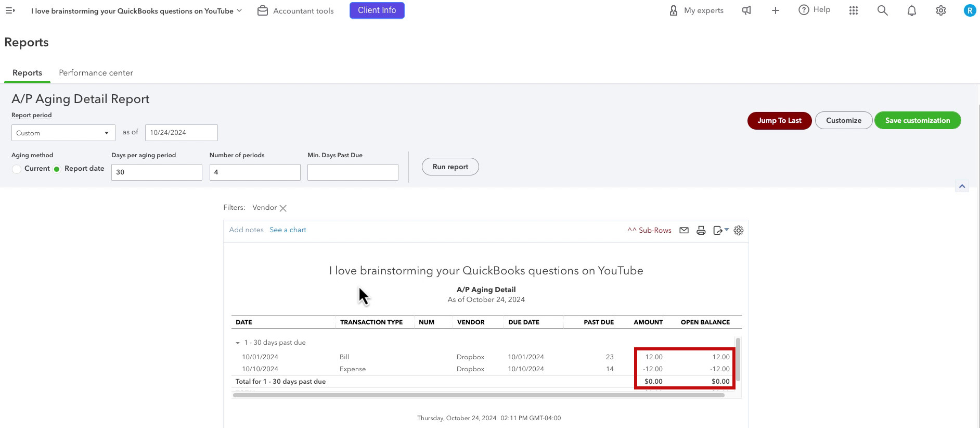Click the VENDOR column header

tap(471, 322)
